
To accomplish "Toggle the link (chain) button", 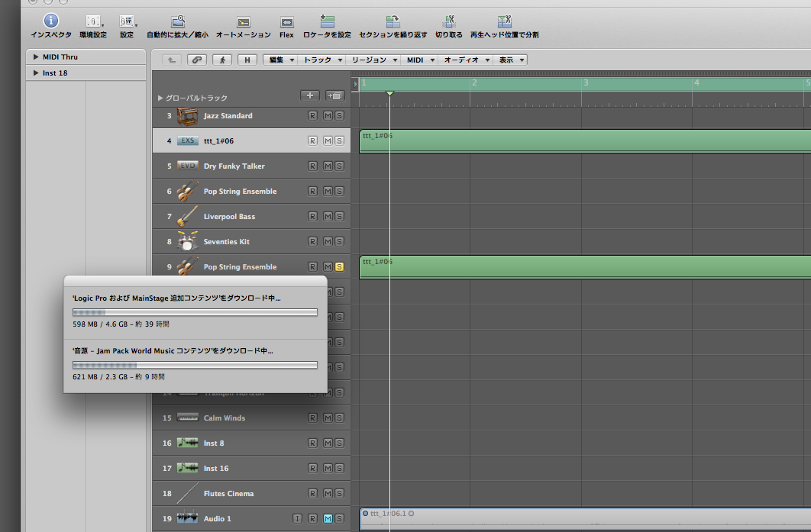I will point(197,60).
